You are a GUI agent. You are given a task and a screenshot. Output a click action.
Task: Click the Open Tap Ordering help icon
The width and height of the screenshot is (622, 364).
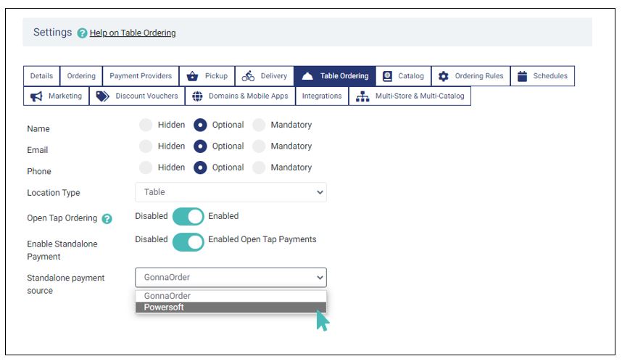click(x=107, y=219)
